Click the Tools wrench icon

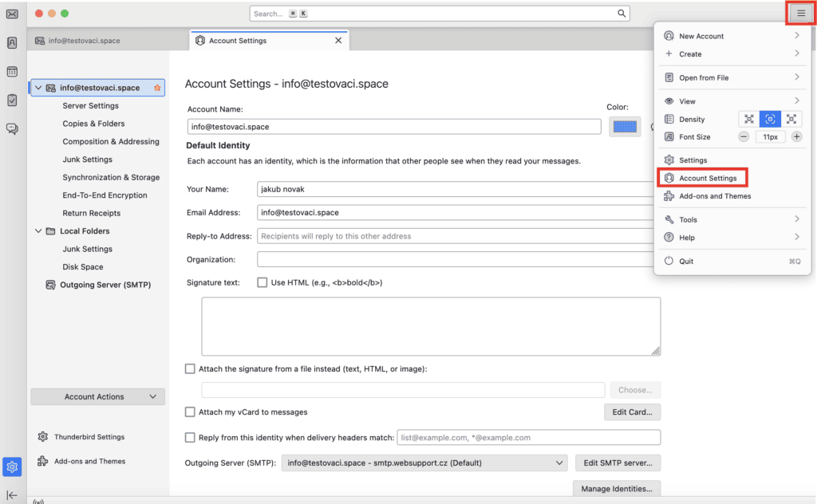(669, 219)
